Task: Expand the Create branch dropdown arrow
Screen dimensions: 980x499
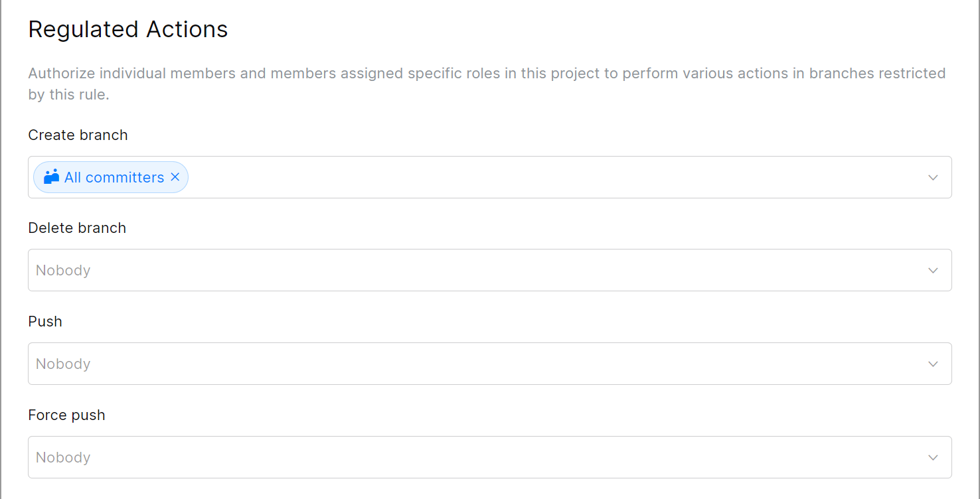Action: coord(933,177)
